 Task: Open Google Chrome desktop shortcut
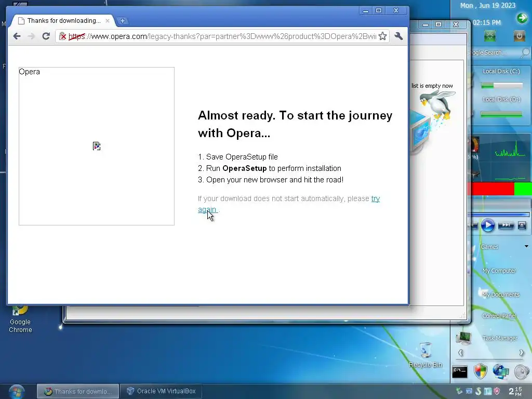pos(20,319)
